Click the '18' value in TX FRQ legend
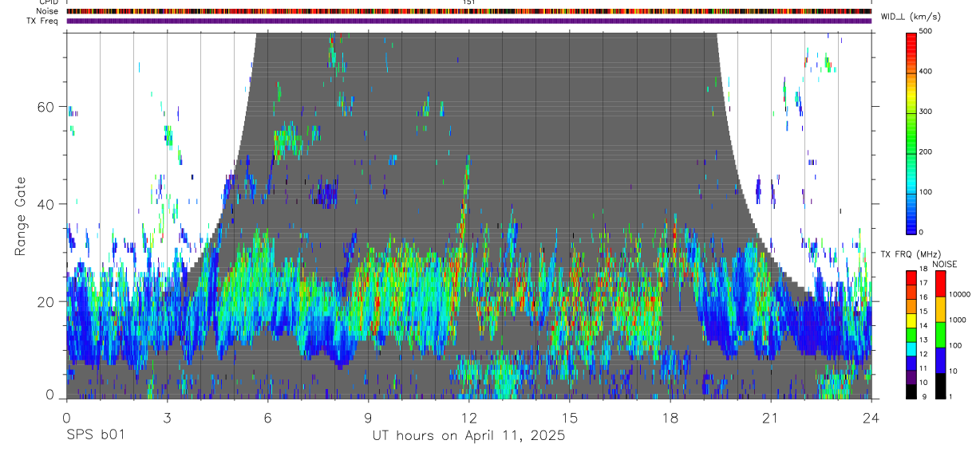 coord(923,269)
